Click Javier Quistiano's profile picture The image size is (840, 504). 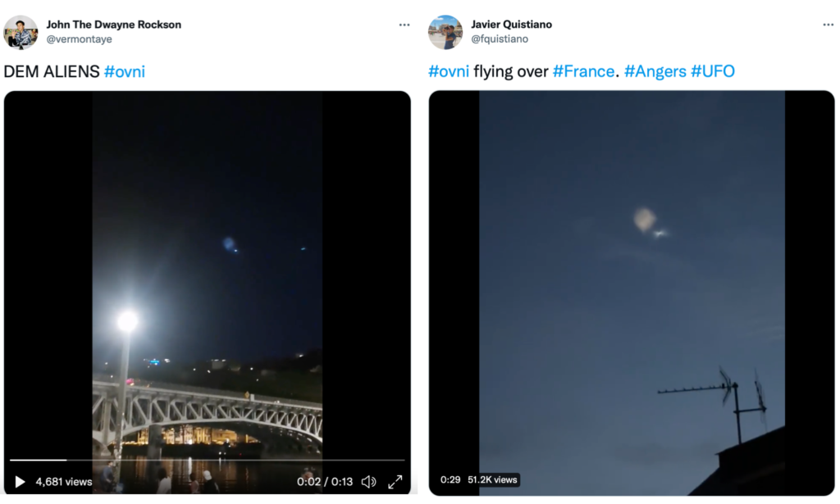(445, 32)
